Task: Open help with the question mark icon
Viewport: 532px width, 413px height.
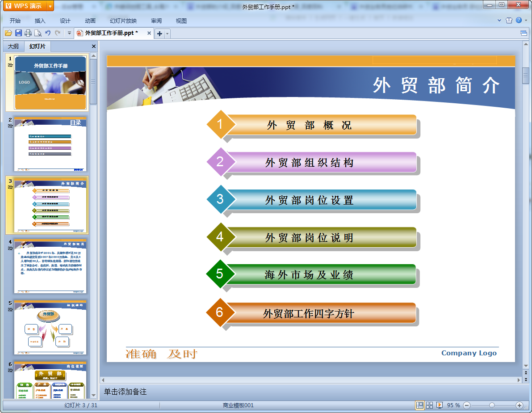Action: point(519,21)
